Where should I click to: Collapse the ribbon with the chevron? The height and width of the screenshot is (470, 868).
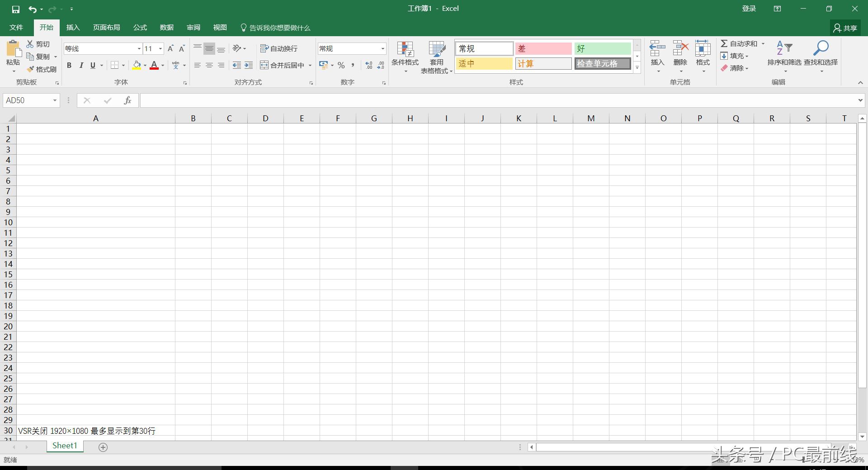860,82
